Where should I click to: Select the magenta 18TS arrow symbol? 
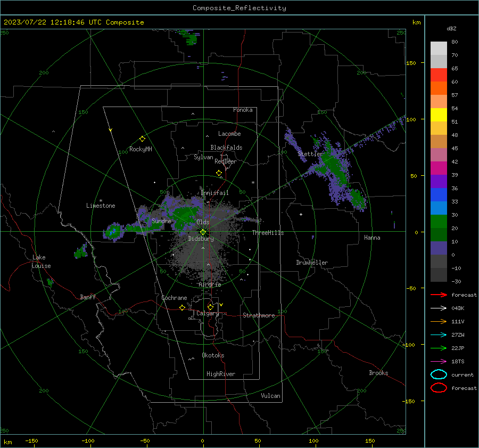pos(439,362)
